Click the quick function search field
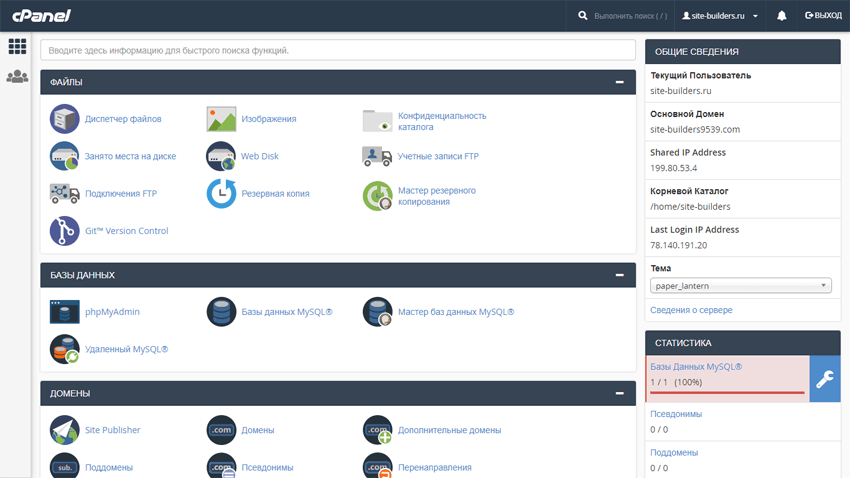The width and height of the screenshot is (850, 478). click(338, 50)
